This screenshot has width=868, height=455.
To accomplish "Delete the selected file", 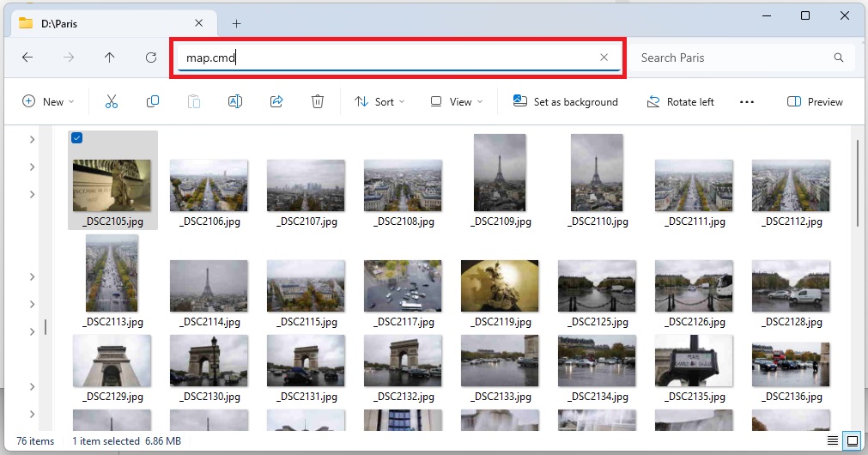I will coord(317,102).
